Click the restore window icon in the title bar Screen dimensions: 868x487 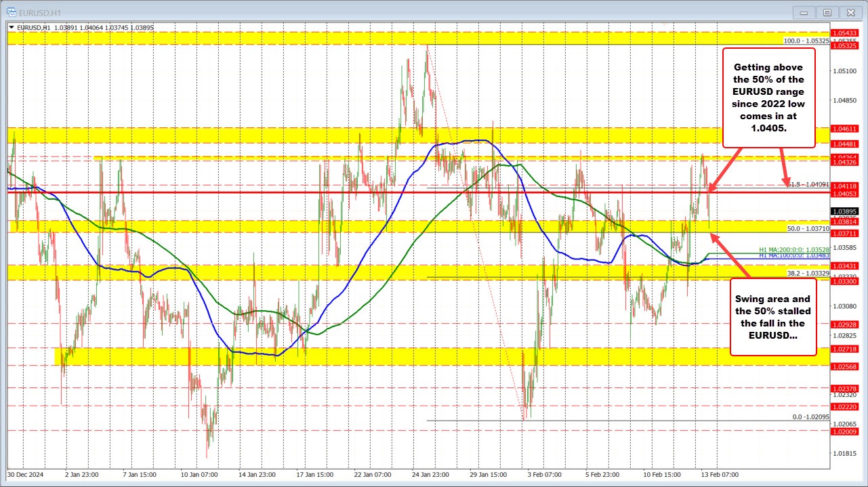[x=827, y=12]
